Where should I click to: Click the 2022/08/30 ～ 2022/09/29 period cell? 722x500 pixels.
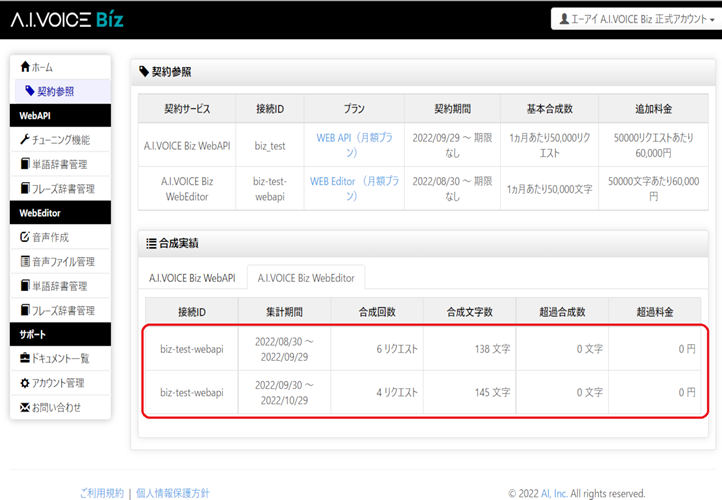(x=284, y=349)
